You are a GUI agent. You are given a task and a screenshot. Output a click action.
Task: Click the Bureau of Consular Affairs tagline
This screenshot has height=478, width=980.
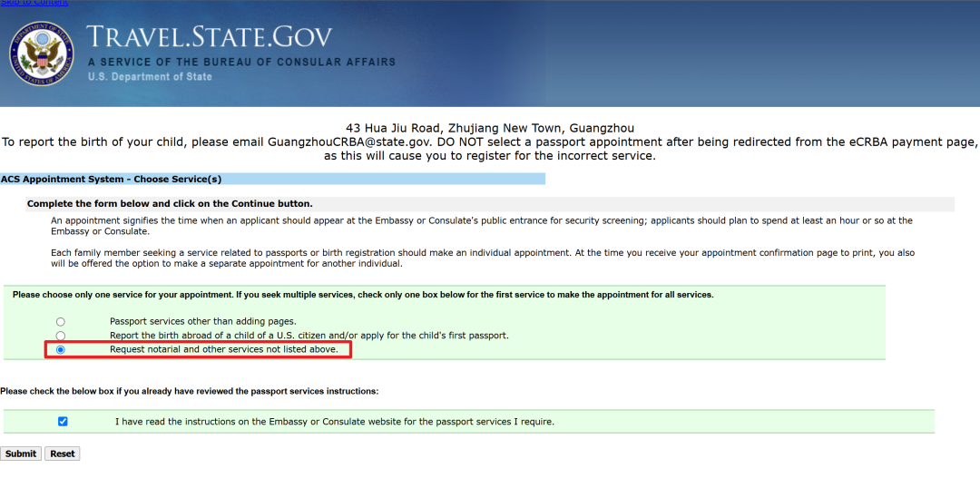point(241,62)
